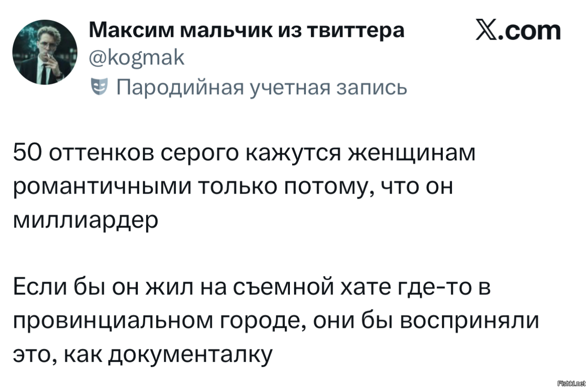Click the @kogmak handle
Screen dimensions: 588x389
pyautogui.click(x=136, y=58)
